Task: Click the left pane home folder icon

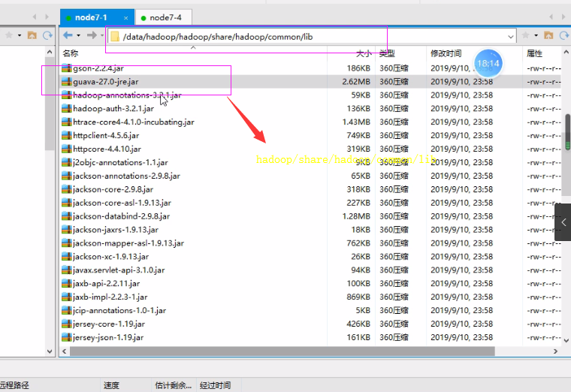Action: pos(32,35)
